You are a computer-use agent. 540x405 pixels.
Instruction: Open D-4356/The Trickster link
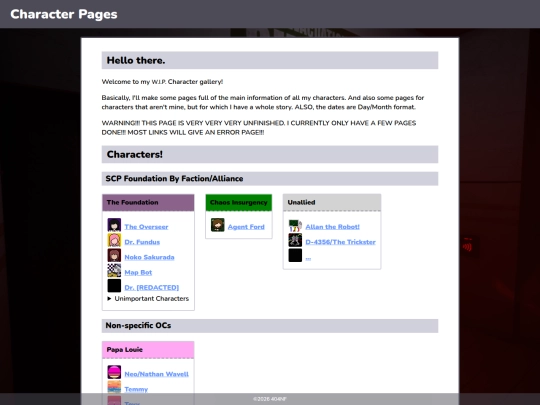340,242
